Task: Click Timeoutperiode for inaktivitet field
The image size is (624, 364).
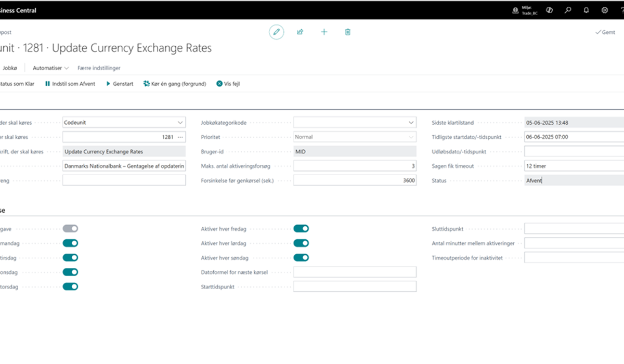Action: pyautogui.click(x=574, y=257)
